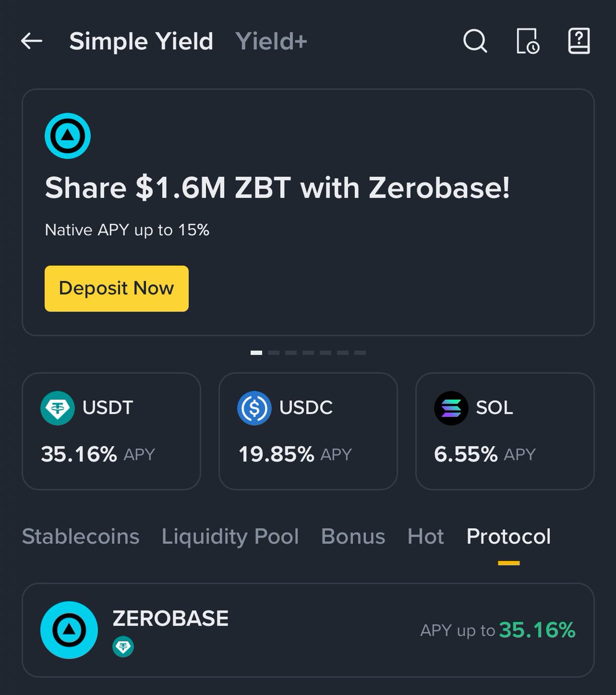This screenshot has width=616, height=695.
Task: Tap the SOL Solana coin icon
Action: point(451,408)
